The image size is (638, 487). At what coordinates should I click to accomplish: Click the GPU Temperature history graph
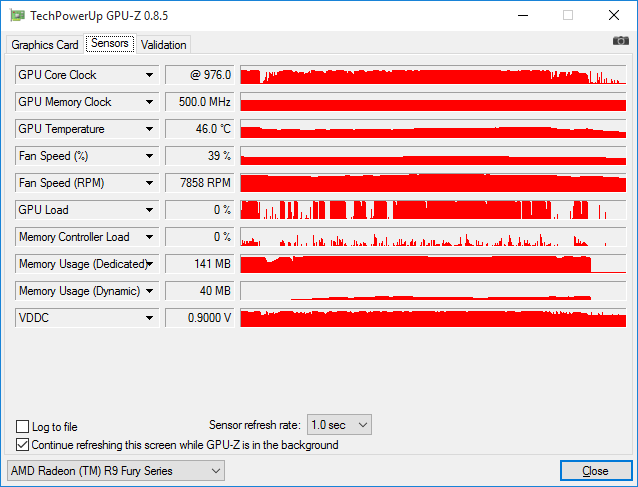pyautogui.click(x=433, y=129)
